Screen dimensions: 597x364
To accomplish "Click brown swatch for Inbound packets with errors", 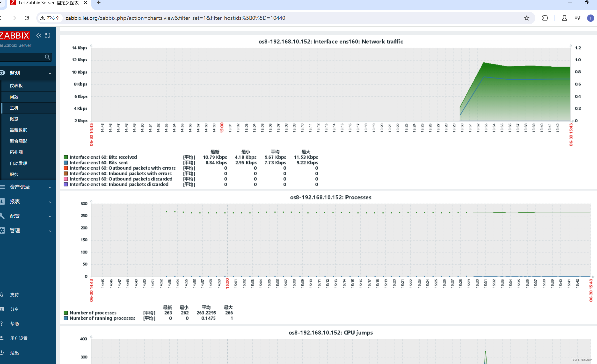I will (x=66, y=173).
